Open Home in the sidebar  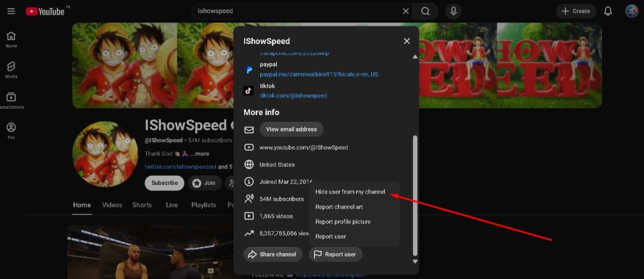coord(11,40)
